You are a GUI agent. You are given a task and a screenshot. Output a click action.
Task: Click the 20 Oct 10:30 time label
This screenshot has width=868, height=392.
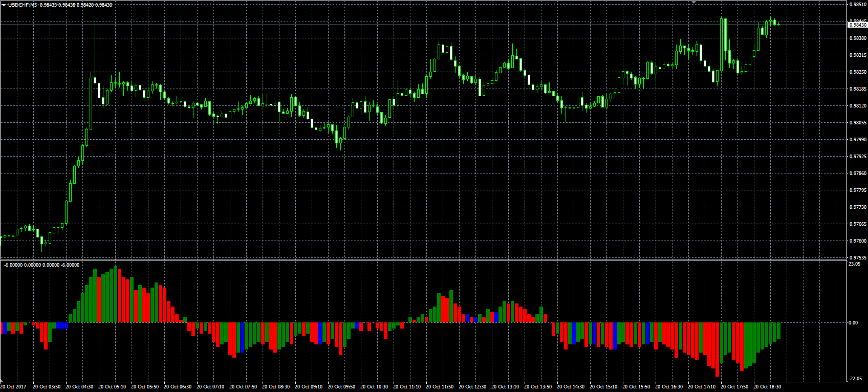pyautogui.click(x=374, y=387)
